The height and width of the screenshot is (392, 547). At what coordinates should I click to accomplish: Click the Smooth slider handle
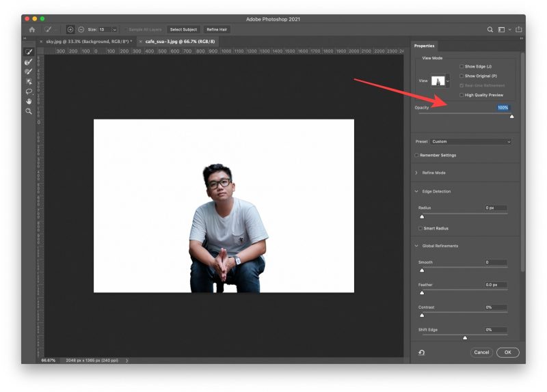click(422, 270)
